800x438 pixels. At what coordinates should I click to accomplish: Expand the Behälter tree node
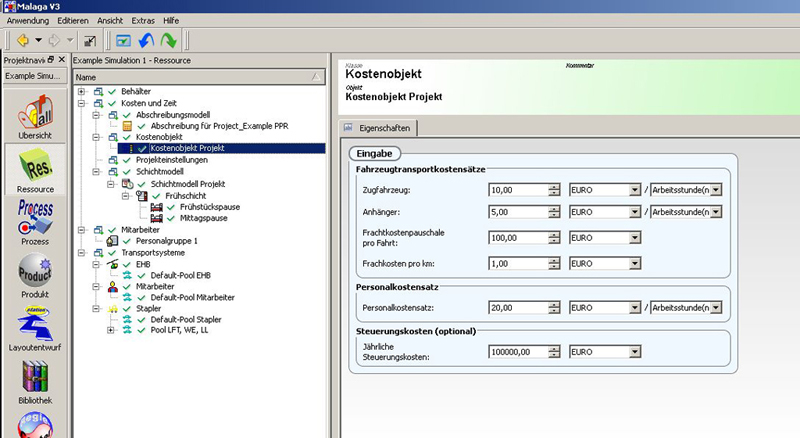(x=82, y=92)
